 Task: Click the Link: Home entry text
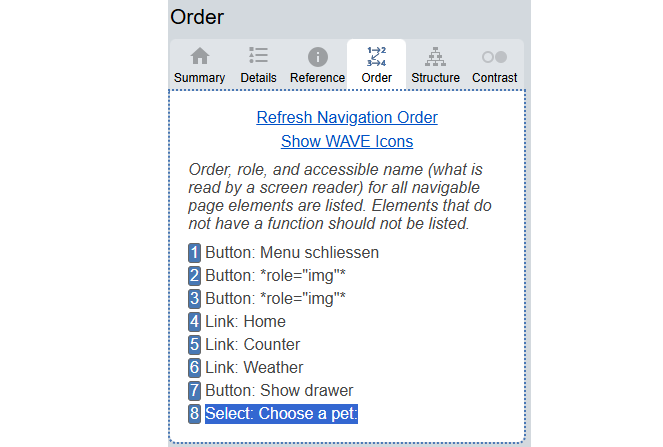245,322
